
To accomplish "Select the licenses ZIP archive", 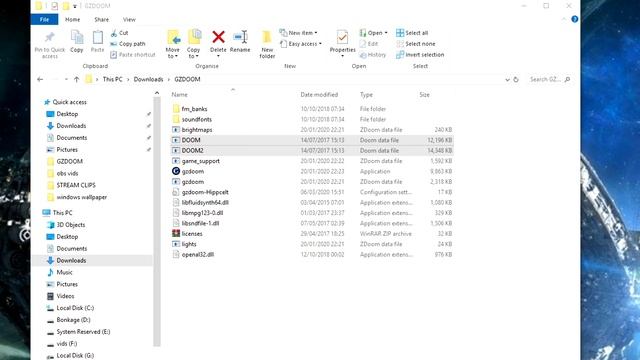I will [x=312, y=234].
